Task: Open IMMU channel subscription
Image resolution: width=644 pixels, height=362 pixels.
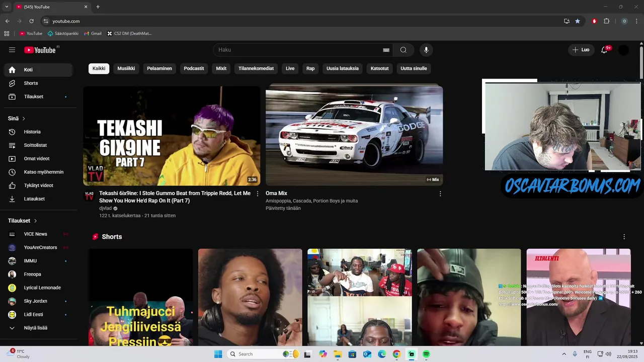Action: click(x=38, y=261)
